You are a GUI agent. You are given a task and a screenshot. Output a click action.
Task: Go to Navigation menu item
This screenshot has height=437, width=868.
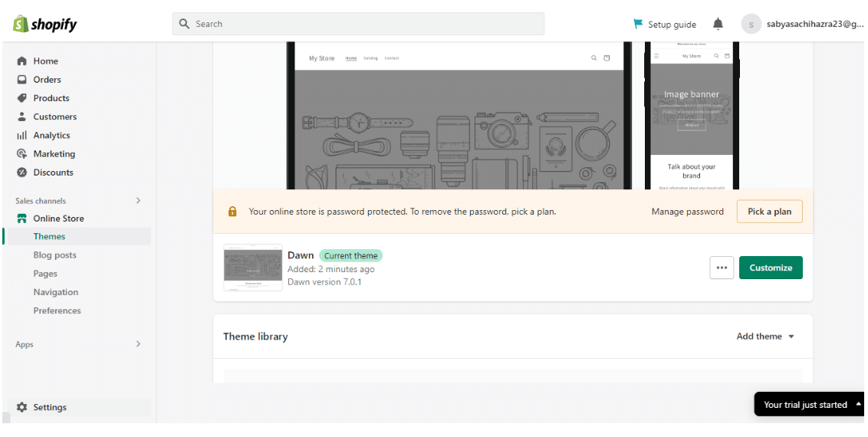[x=55, y=292]
